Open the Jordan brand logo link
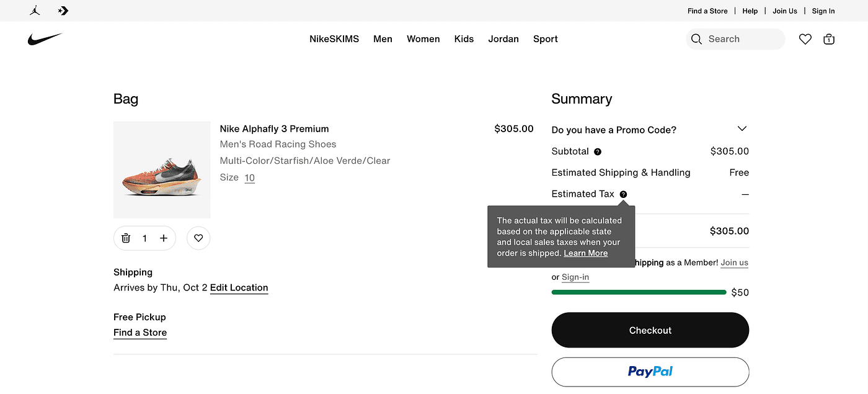 [x=35, y=11]
